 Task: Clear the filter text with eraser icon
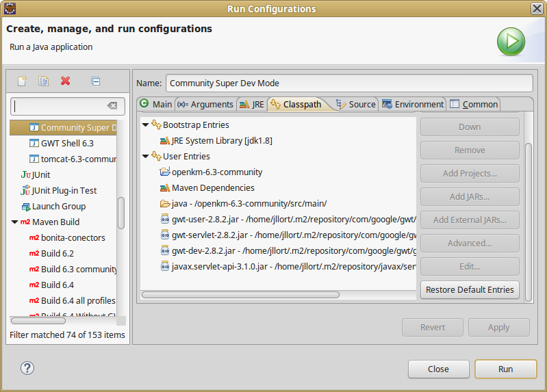[x=112, y=105]
